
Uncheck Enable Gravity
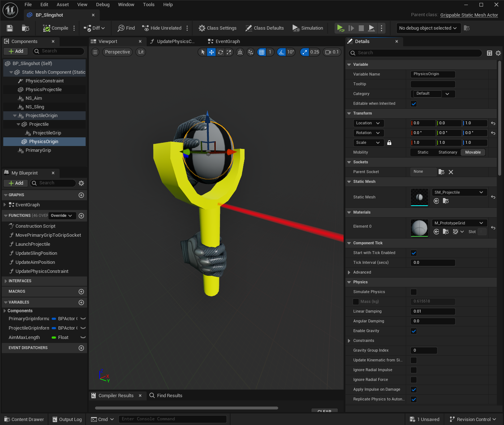(414, 331)
